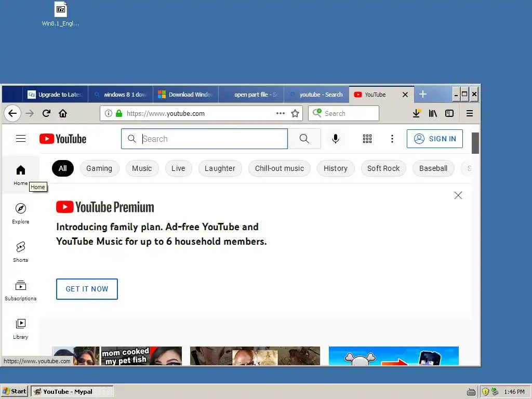Click the GET IT NOW button
The height and width of the screenshot is (399, 532).
pos(87,289)
